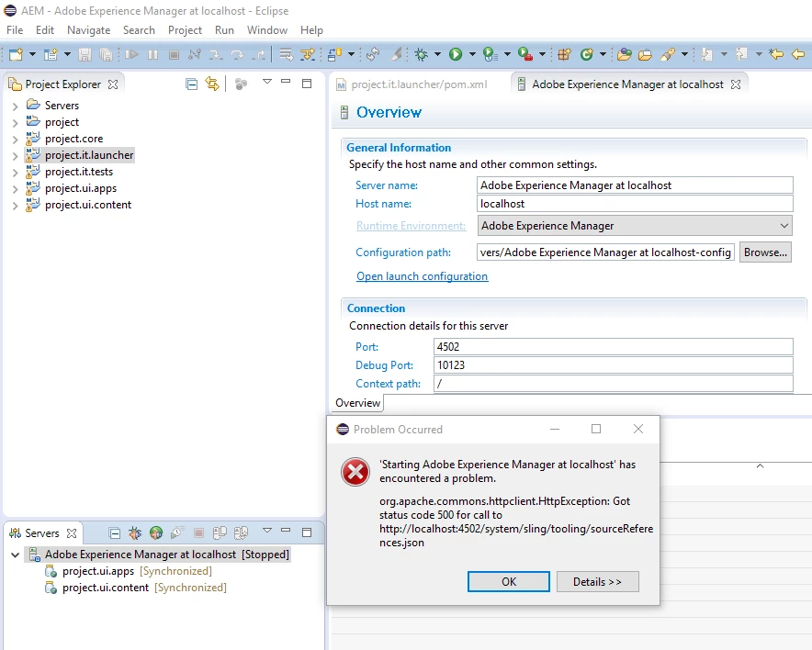Click the Back navigation arrow in toolbar

tap(798, 54)
